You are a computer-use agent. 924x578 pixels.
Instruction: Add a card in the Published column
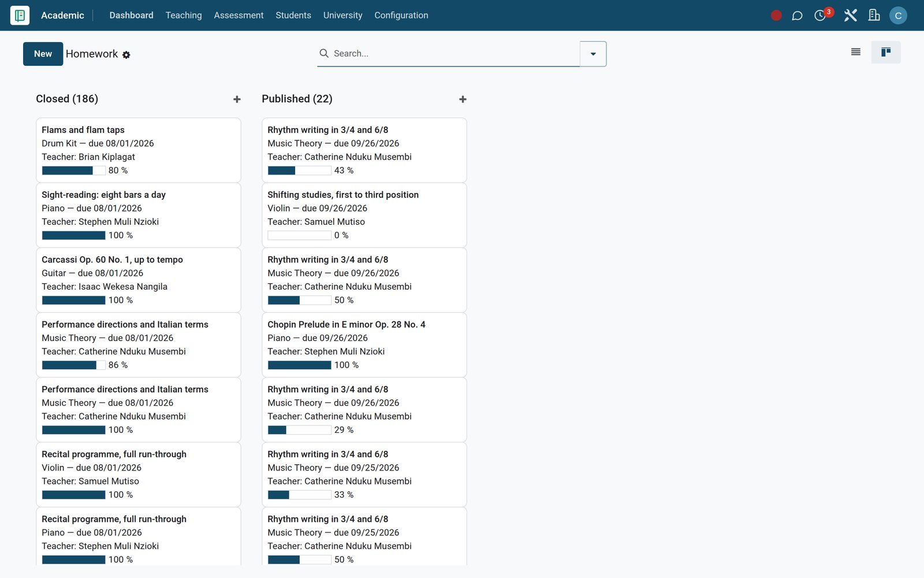463,99
